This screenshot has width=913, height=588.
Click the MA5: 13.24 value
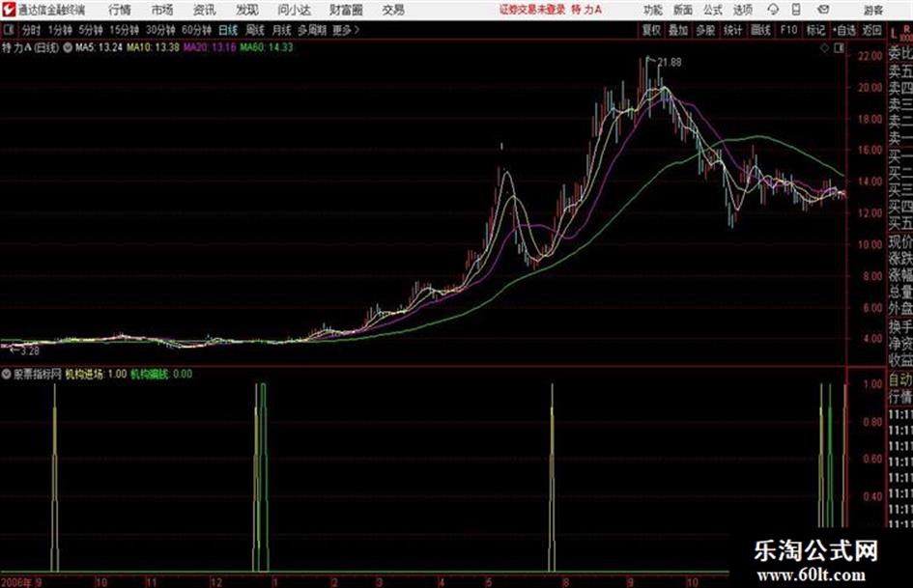tap(99, 47)
